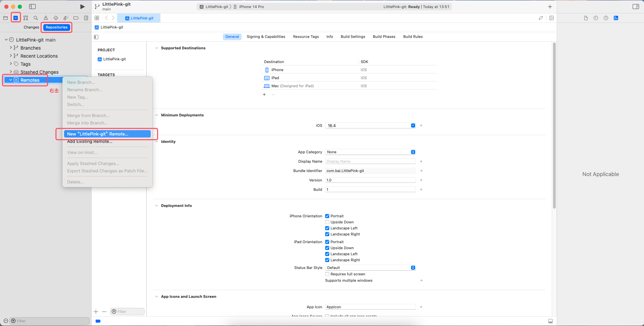644x326 pixels.
Task: Expand the Stashed Changes tree item
Action: 11,72
